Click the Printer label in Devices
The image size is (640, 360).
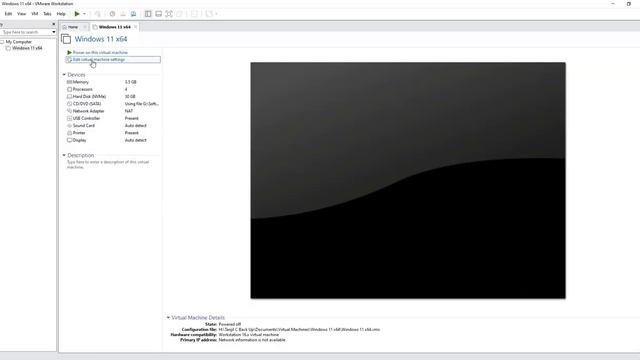click(x=79, y=133)
